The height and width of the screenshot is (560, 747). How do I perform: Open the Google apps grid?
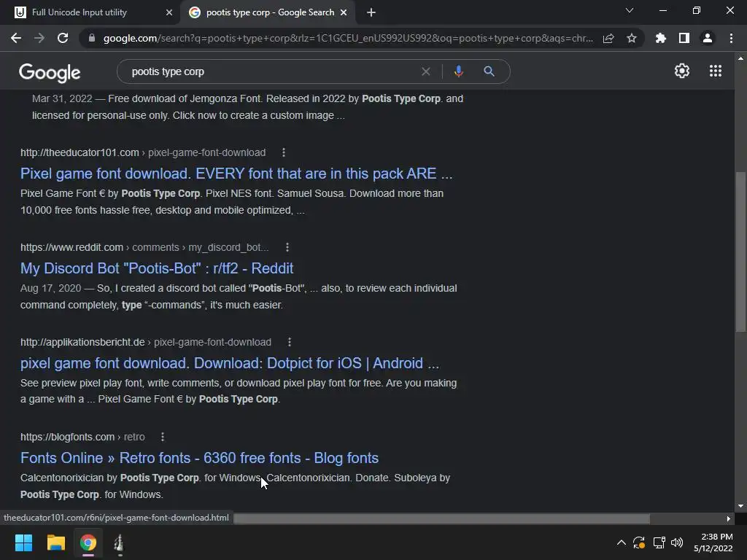[716, 71]
